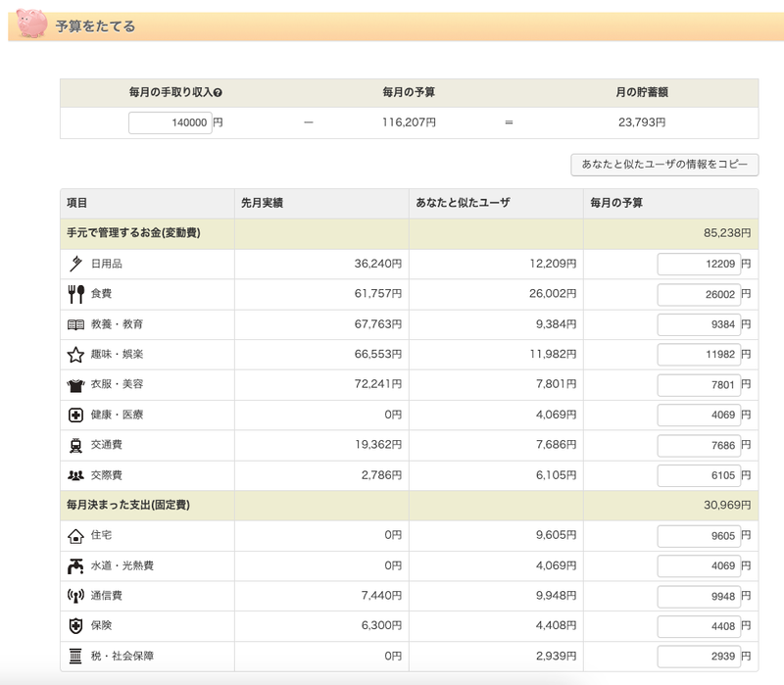Click the 食費 fork and spoon icon
The height and width of the screenshot is (685, 784).
pyautogui.click(x=75, y=294)
